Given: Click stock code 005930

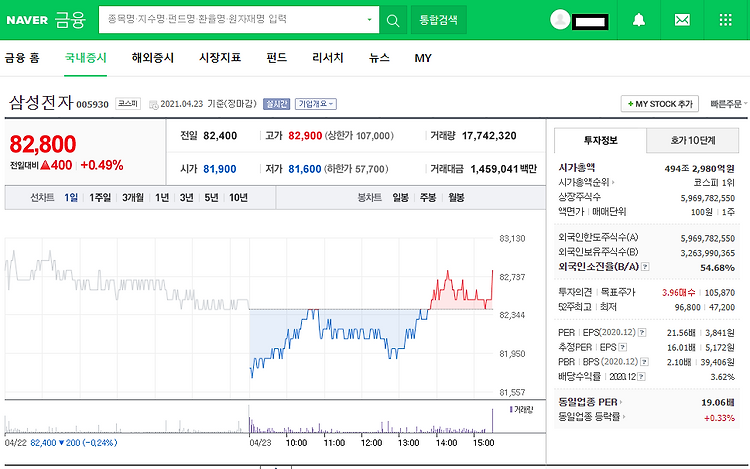Looking at the screenshot, I should (92, 104).
